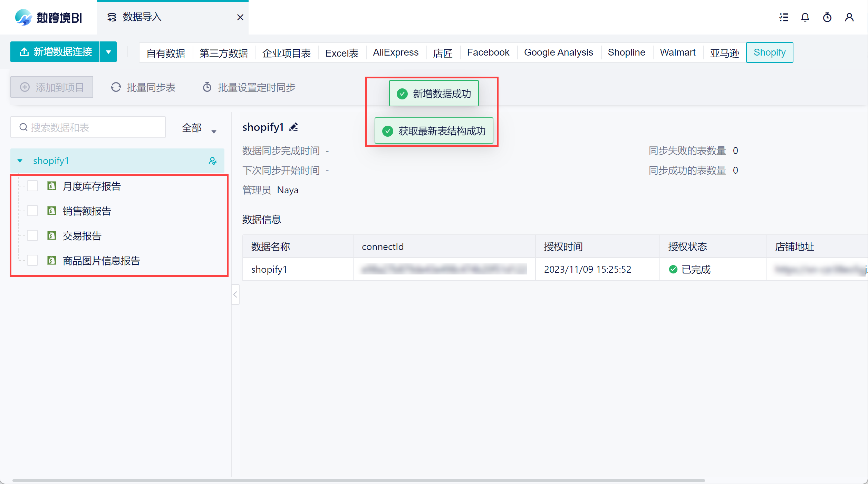The height and width of the screenshot is (484, 868).
Task: Click the timer icon in top bar
Action: tap(827, 17)
